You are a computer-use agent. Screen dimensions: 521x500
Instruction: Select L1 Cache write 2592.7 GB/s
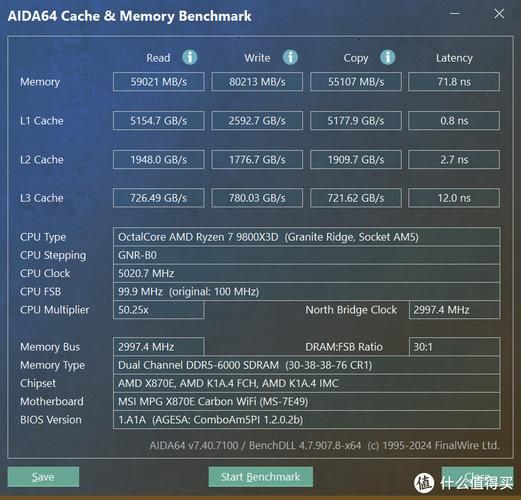click(257, 120)
